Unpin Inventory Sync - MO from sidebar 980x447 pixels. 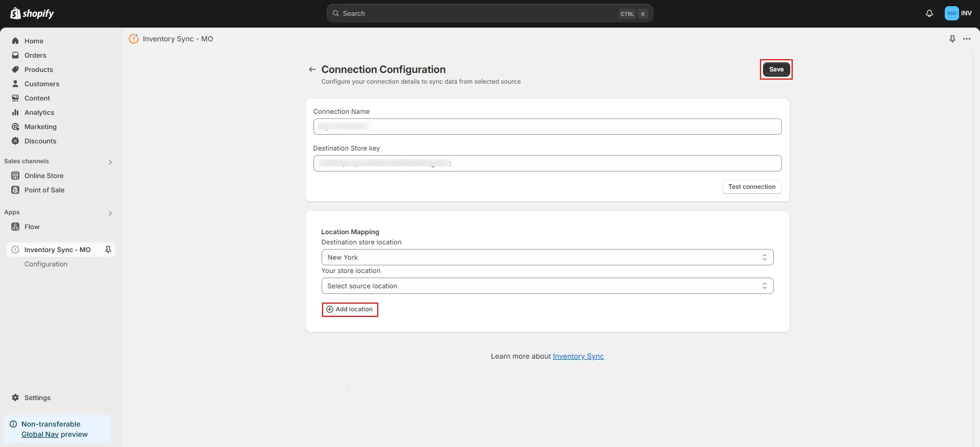point(108,250)
